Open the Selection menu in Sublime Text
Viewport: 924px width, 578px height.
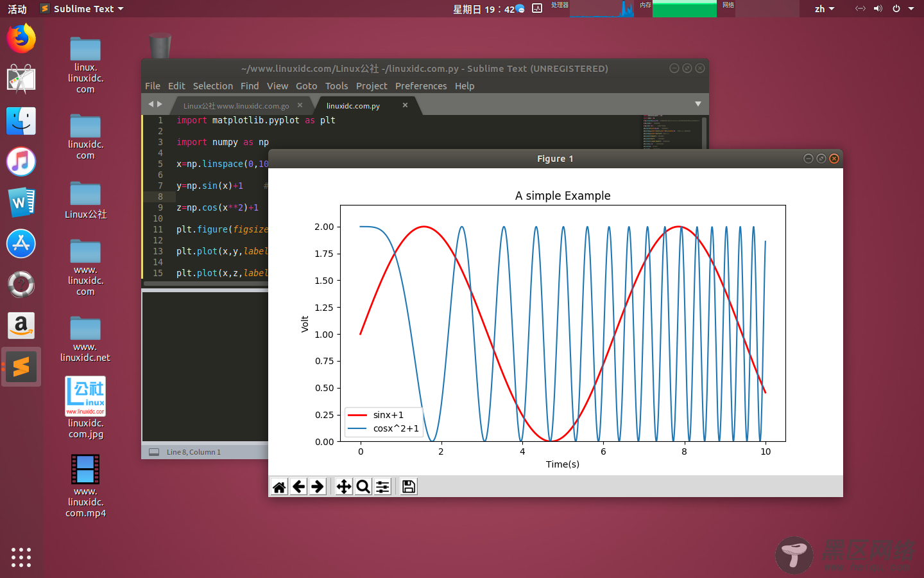tap(213, 86)
